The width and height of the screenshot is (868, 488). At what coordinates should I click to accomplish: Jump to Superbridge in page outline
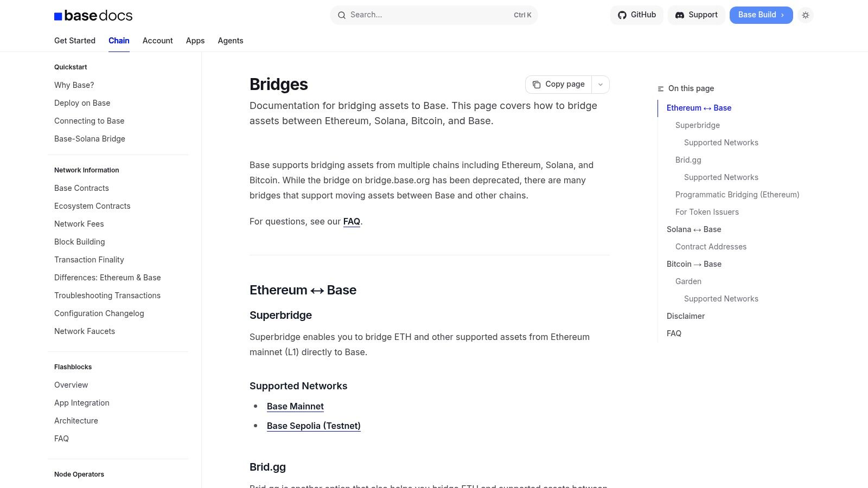click(698, 125)
